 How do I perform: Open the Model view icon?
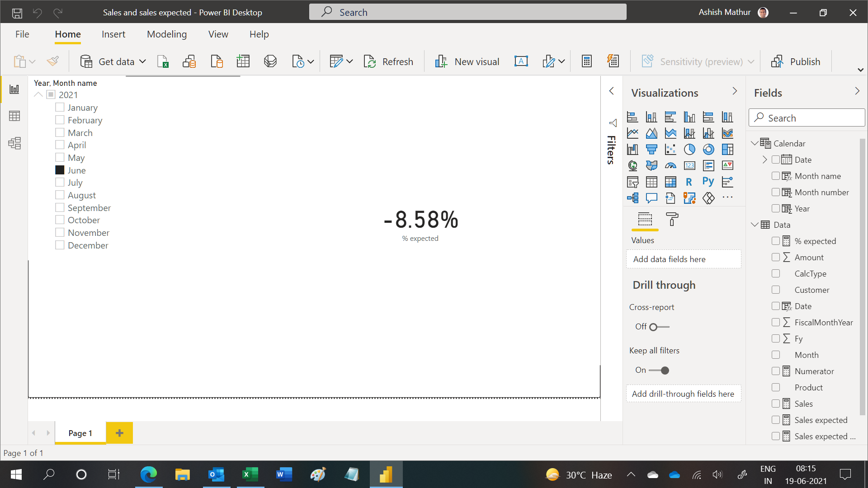pyautogui.click(x=14, y=143)
